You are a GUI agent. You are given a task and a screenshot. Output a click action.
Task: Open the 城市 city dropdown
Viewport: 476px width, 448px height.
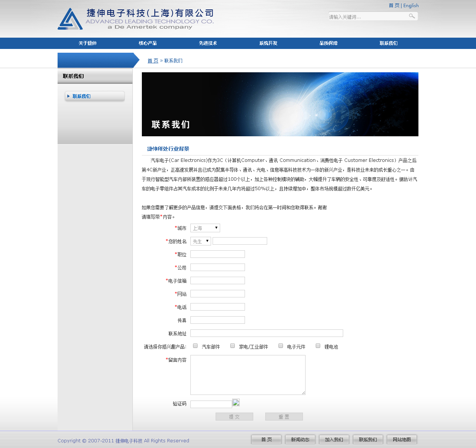[x=205, y=228]
